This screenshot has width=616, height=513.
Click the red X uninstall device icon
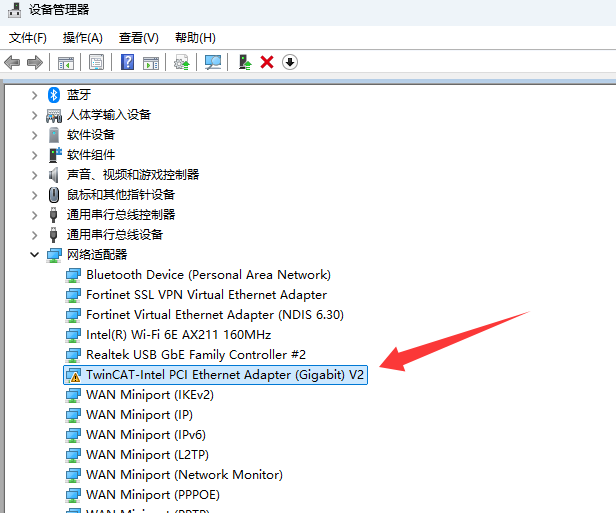click(267, 62)
